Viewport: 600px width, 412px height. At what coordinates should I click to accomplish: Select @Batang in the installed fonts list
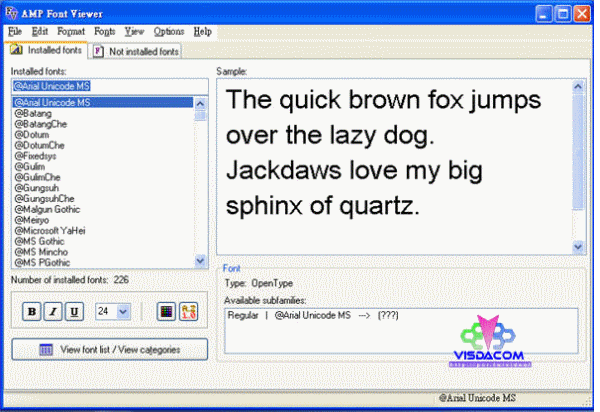click(x=34, y=114)
